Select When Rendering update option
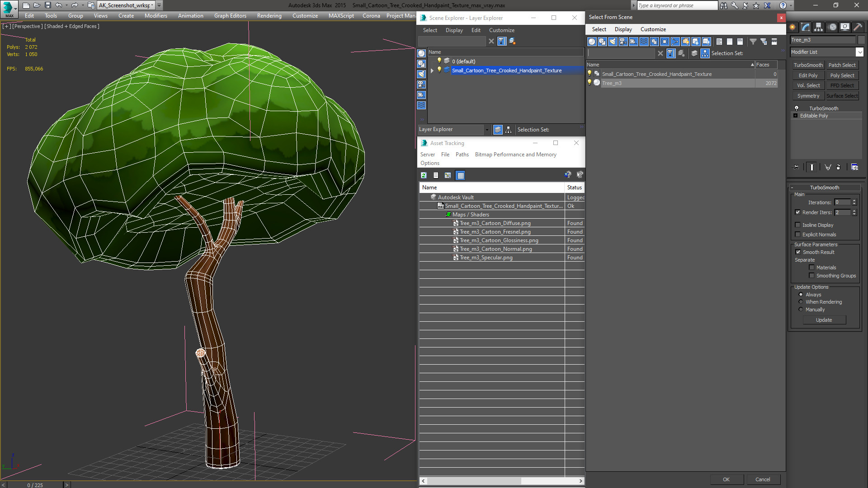 [x=801, y=302]
